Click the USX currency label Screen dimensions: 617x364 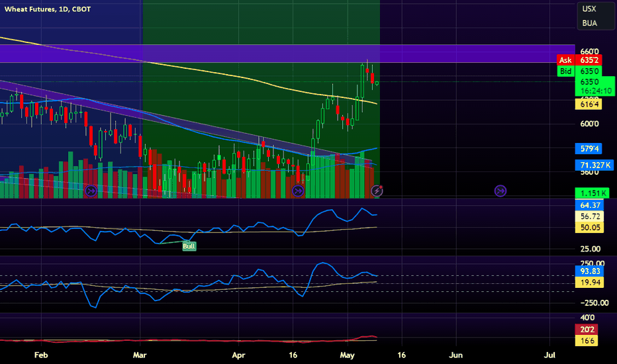click(x=589, y=9)
